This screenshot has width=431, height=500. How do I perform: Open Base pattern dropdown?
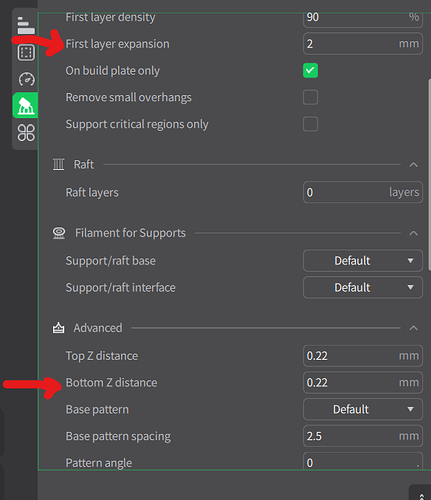(x=363, y=409)
